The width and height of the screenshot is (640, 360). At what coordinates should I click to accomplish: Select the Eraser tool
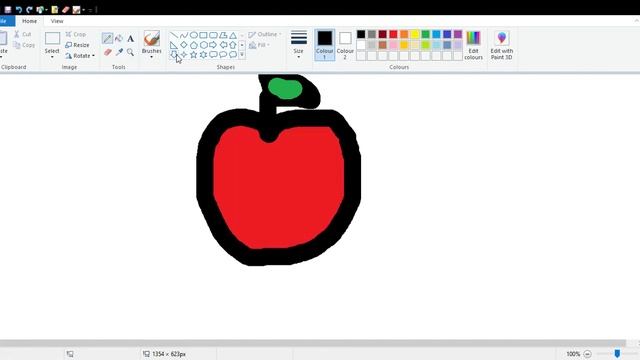point(107,52)
